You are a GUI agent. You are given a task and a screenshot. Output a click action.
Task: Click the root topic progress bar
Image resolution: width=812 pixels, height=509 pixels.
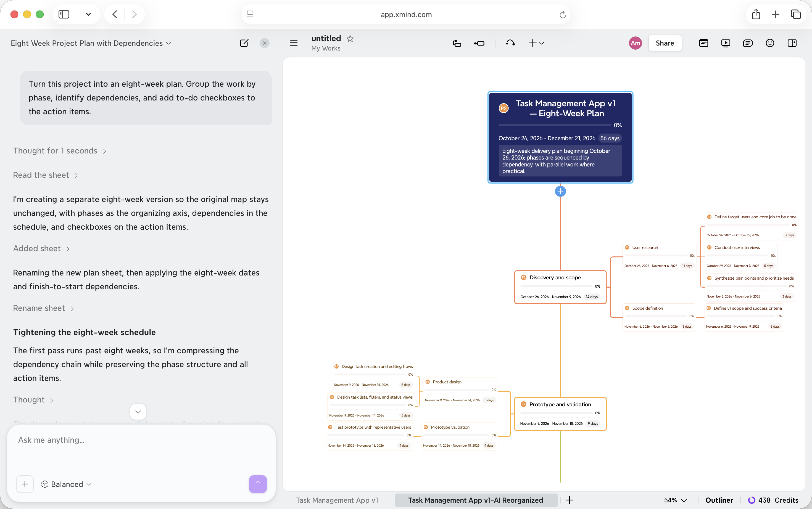(x=555, y=125)
